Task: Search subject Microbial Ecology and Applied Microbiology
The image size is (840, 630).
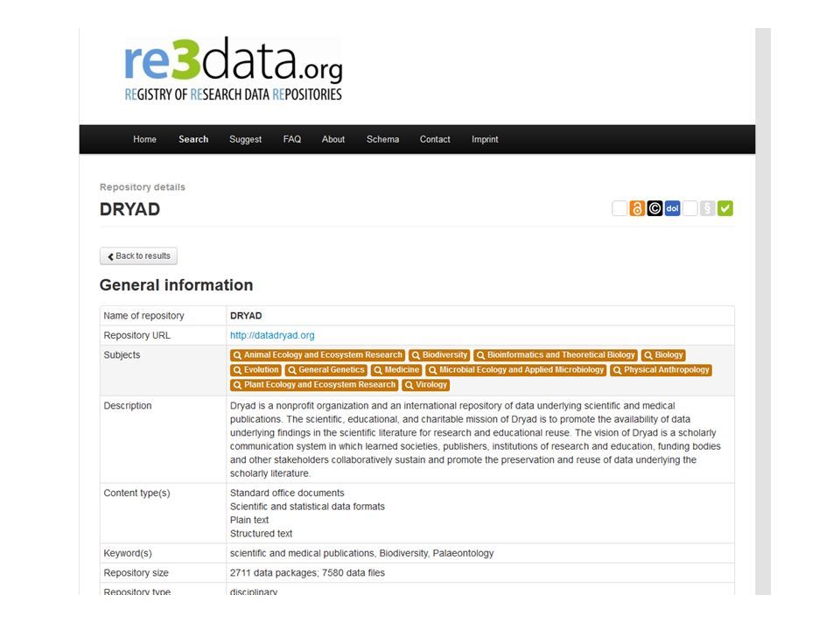Action: pos(516,370)
